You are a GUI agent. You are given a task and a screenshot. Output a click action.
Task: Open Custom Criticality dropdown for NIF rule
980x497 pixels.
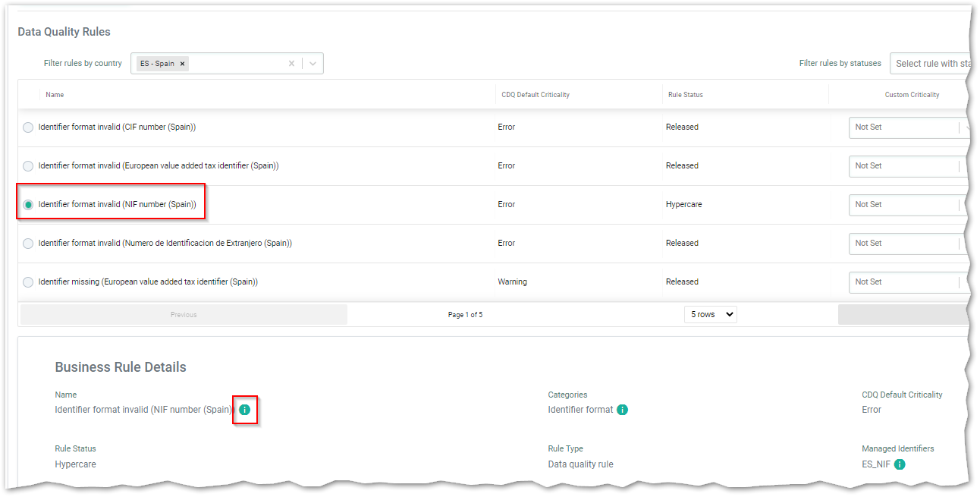tap(906, 205)
